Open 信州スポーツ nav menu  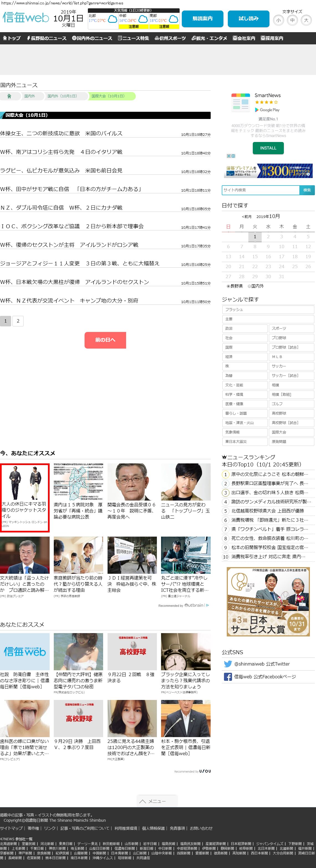click(x=170, y=39)
